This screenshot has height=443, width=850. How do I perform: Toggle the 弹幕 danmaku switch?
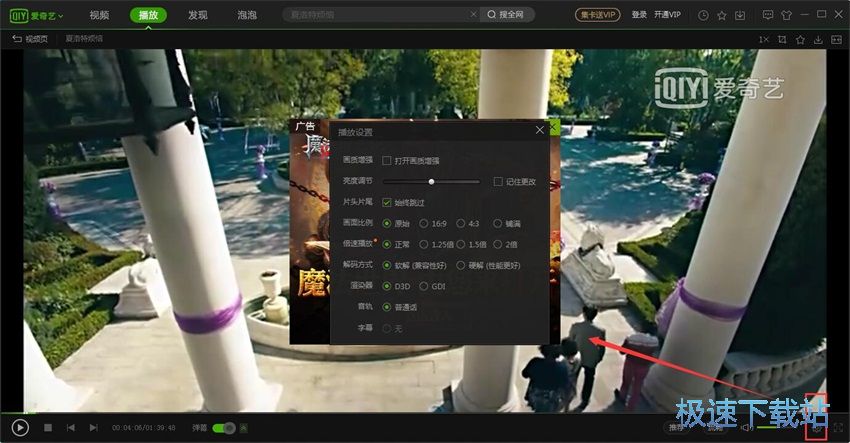click(x=224, y=428)
